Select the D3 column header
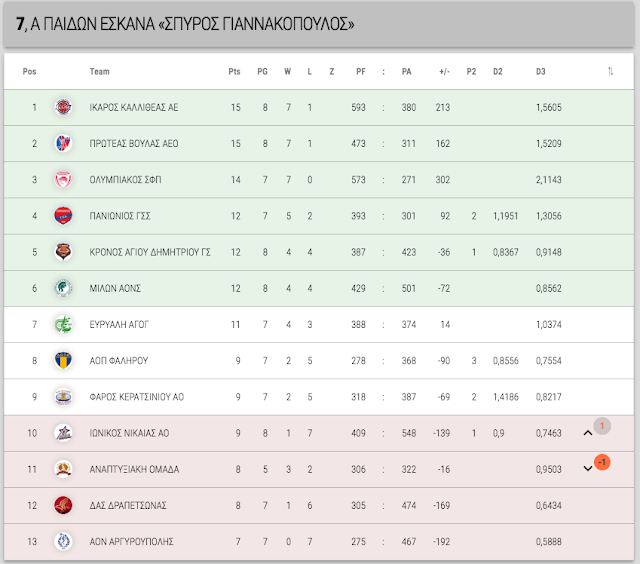 (x=540, y=71)
